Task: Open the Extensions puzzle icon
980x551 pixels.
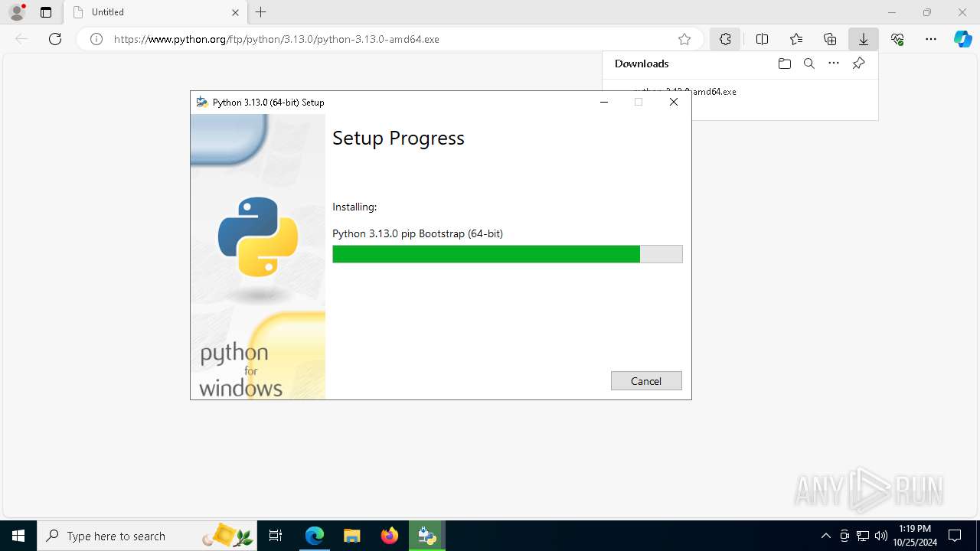Action: click(x=724, y=39)
